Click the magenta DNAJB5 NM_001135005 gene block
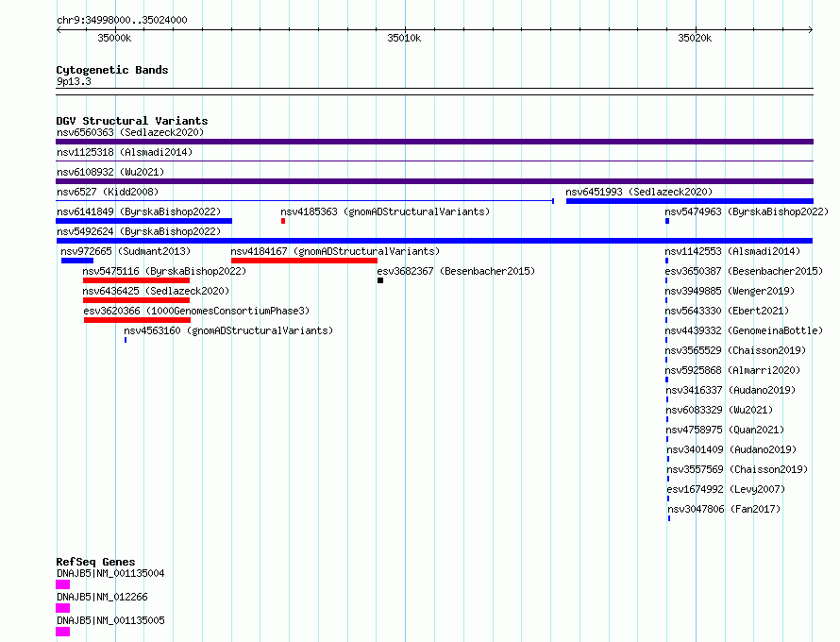840x642 pixels. click(62, 632)
